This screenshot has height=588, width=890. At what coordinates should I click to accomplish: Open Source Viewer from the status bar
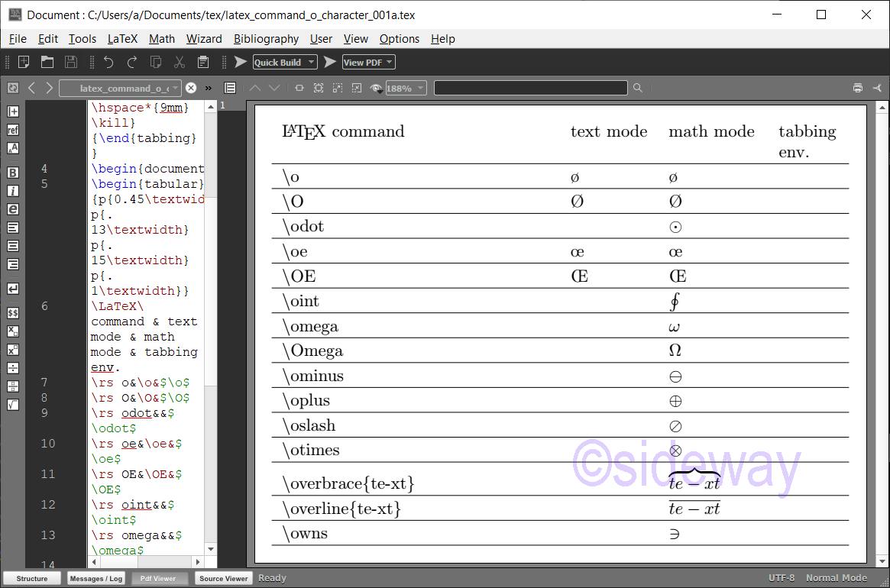223,578
